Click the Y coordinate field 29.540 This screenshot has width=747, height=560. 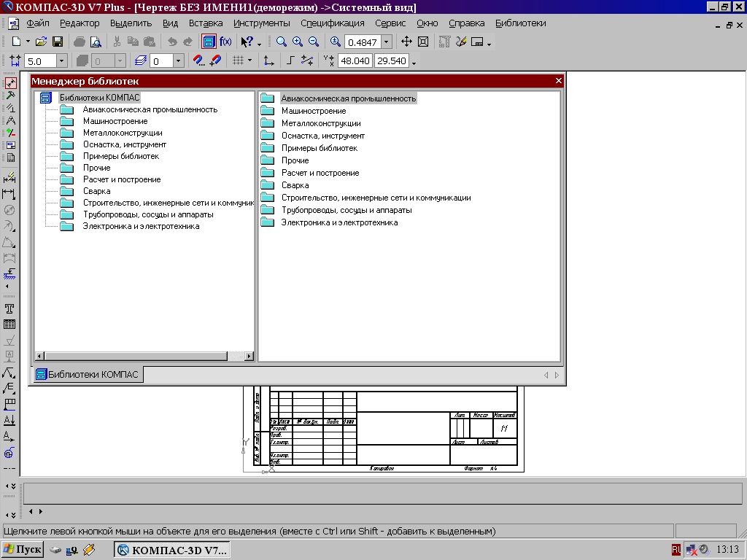(x=392, y=61)
